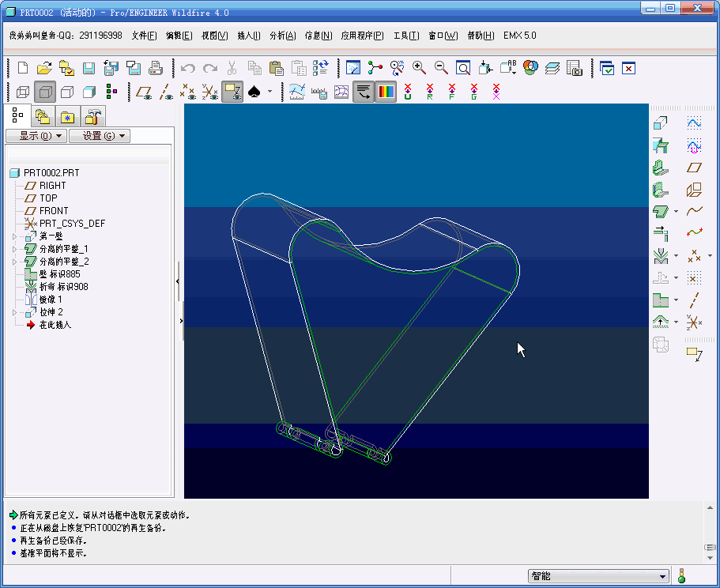The image size is (720, 588).
Task: Click the Print icon in toolbar
Action: (156, 68)
